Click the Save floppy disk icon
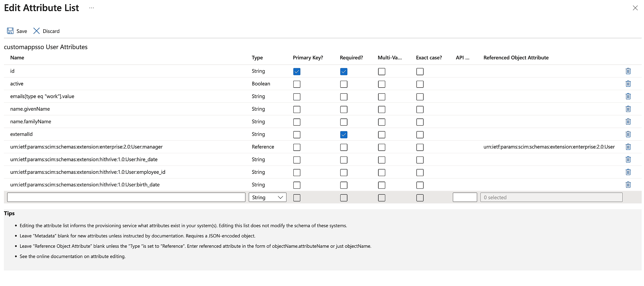Viewport: 644px width, 286px height. [10, 31]
